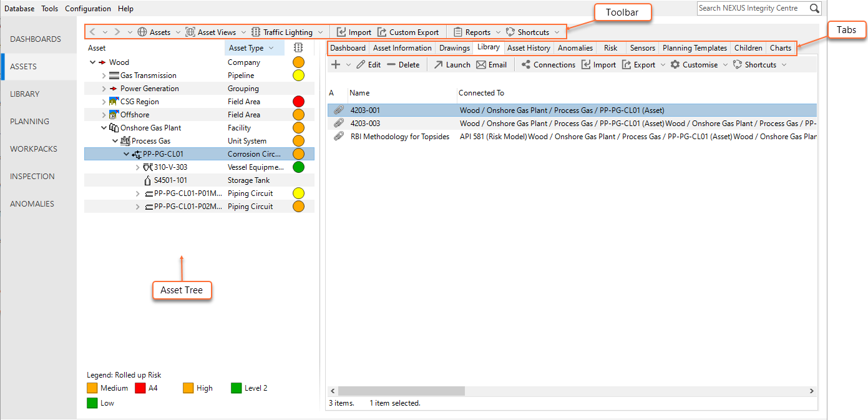The image size is (868, 420).
Task: Go to PLANNING in left sidebar
Action: (29, 122)
